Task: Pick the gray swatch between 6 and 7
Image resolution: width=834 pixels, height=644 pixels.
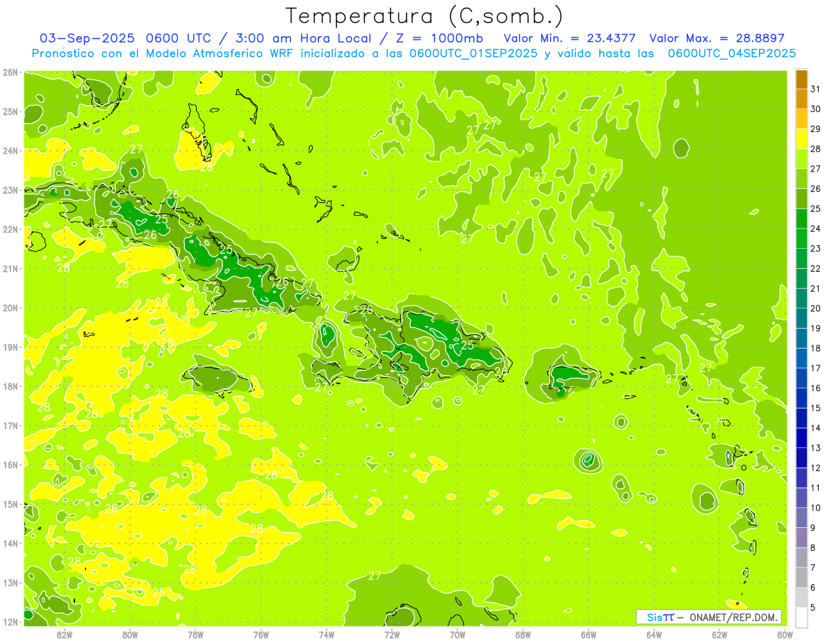Action: coord(801,577)
